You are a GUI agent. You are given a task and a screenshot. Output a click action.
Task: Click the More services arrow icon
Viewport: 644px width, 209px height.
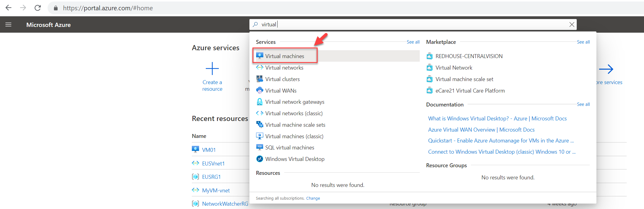606,69
